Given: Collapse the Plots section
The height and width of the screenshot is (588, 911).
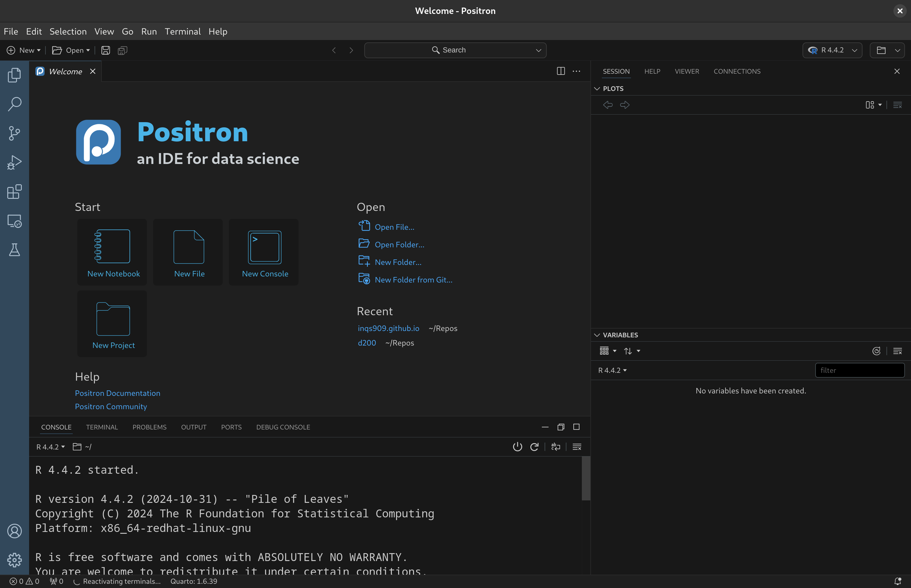Looking at the screenshot, I should [x=597, y=89].
